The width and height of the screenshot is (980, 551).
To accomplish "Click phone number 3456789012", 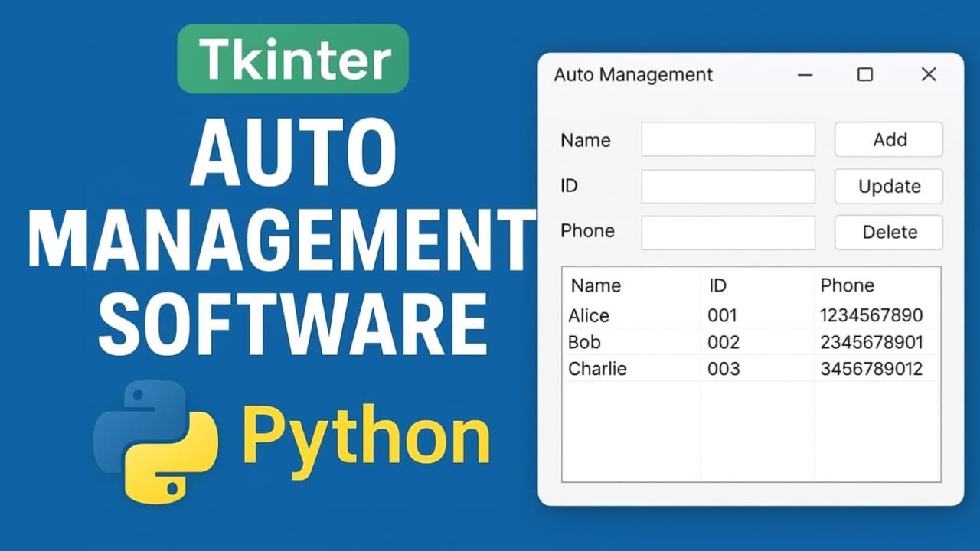I will (x=871, y=369).
